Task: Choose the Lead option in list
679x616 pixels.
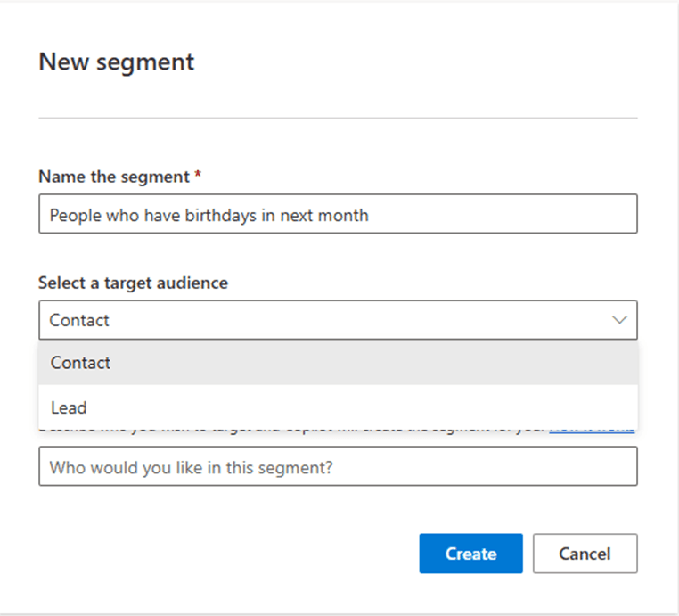Action: coord(69,407)
